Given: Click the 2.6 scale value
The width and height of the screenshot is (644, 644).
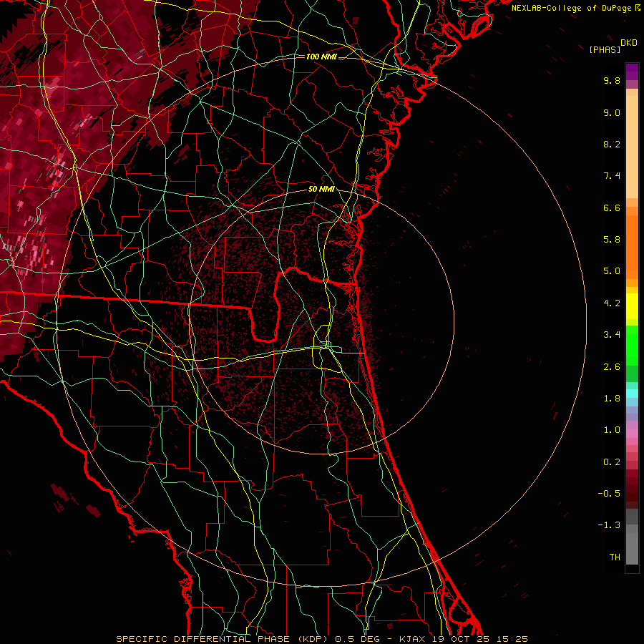Looking at the screenshot, I should click(x=612, y=367).
